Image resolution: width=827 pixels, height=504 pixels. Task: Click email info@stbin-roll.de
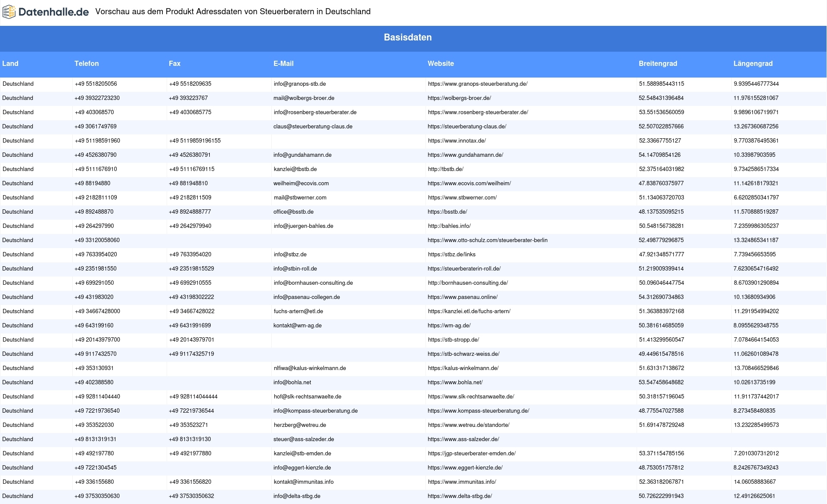tap(295, 269)
